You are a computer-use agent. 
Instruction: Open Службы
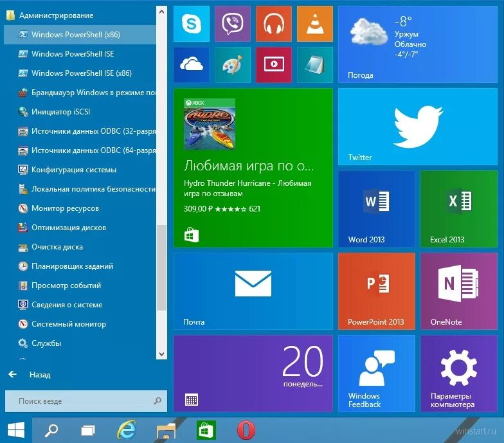[80, 343]
